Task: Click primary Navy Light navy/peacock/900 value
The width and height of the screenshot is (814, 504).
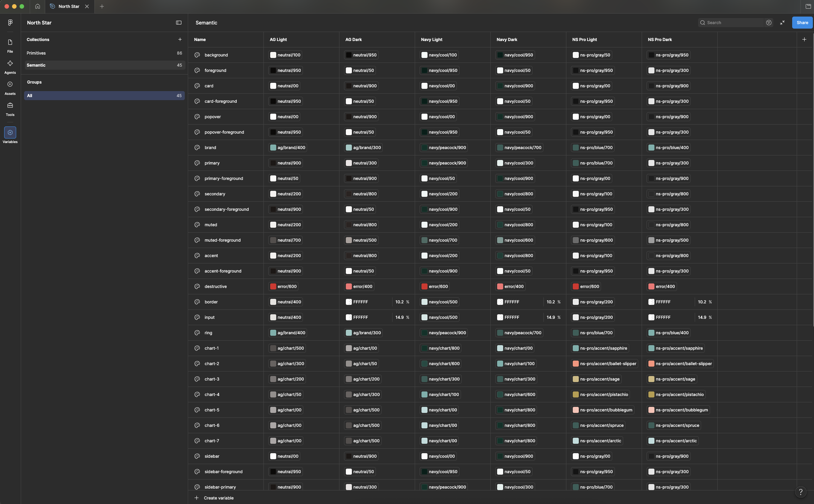Action: (444, 163)
